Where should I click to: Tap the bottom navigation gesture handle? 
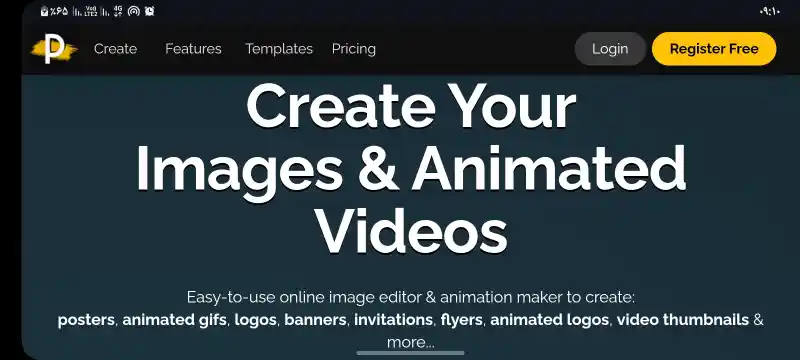(411, 353)
